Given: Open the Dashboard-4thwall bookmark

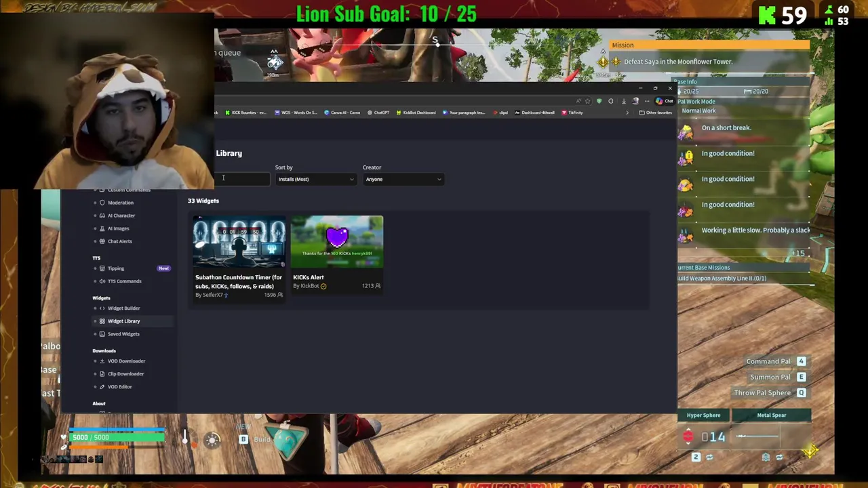Looking at the screenshot, I should (534, 113).
